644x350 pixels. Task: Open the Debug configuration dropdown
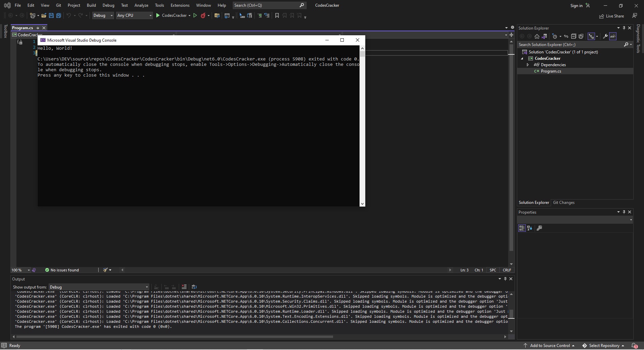(x=103, y=15)
